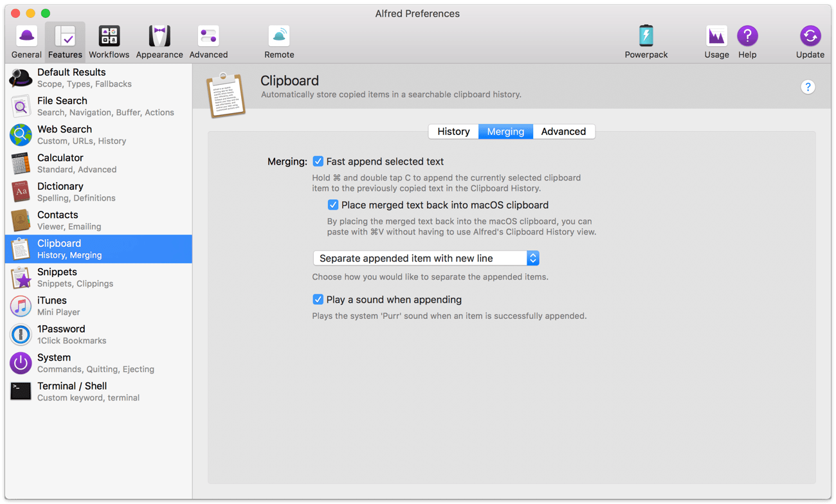Open the General preferences hat icon

(26, 36)
